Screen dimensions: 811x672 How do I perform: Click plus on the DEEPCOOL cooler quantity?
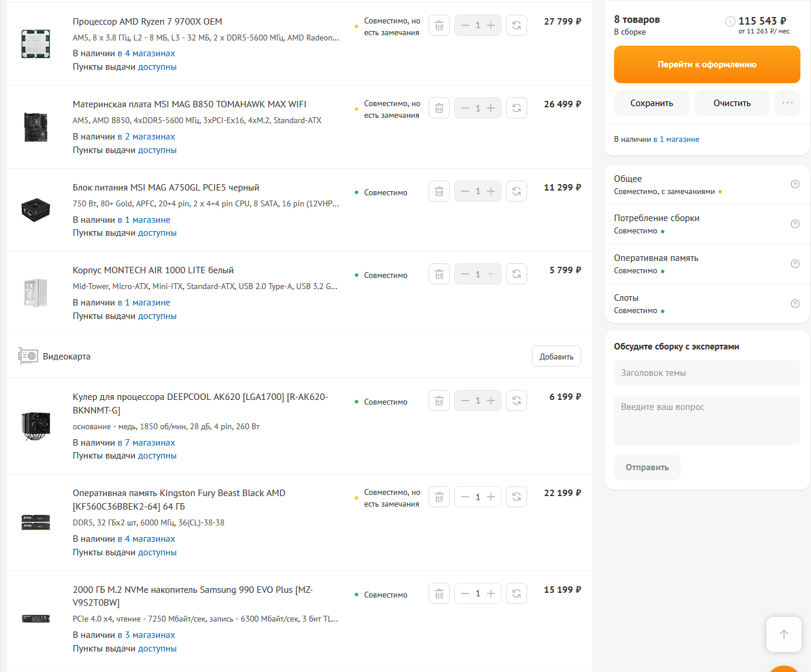click(491, 401)
